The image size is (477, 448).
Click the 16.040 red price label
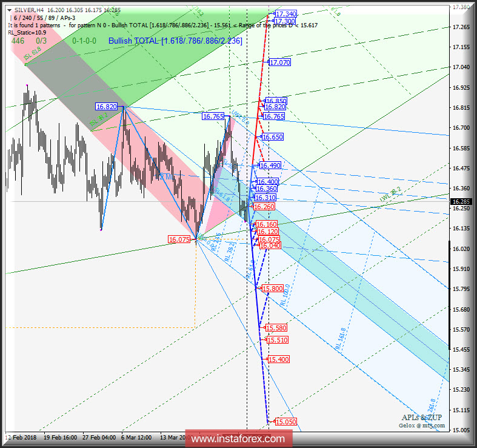(x=270, y=246)
